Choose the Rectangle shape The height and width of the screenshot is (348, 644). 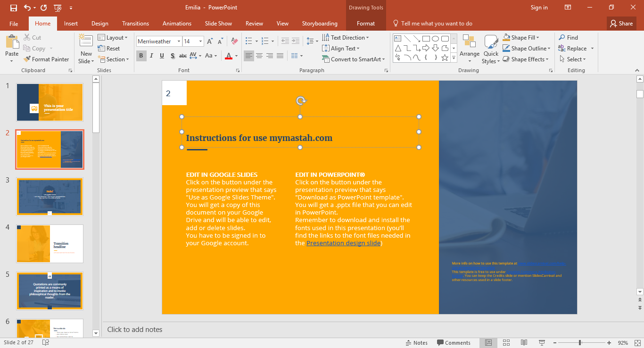tap(426, 38)
